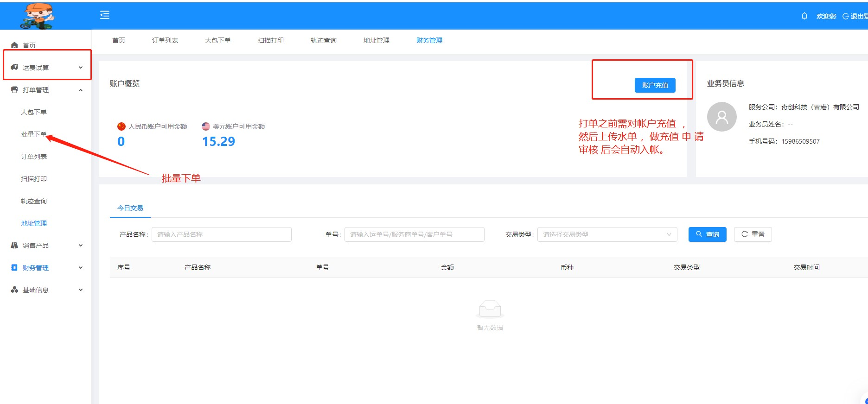The width and height of the screenshot is (868, 404).
Task: Focus the 产品名称 input field
Action: tap(222, 234)
